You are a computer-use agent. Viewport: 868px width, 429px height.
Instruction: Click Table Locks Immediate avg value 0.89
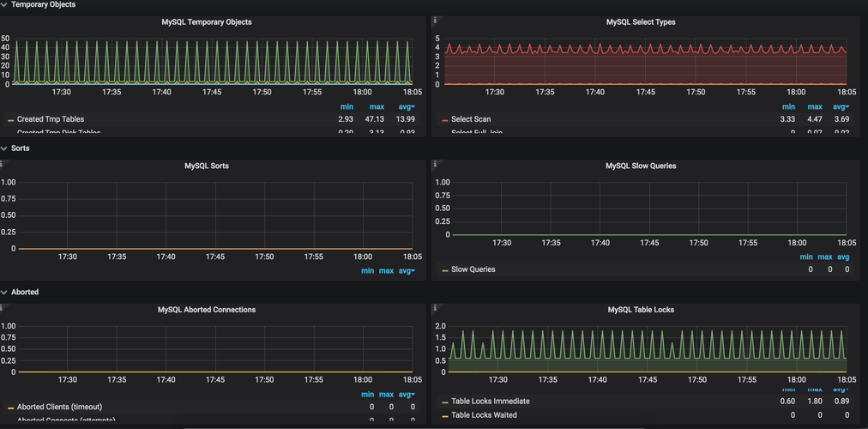841,402
